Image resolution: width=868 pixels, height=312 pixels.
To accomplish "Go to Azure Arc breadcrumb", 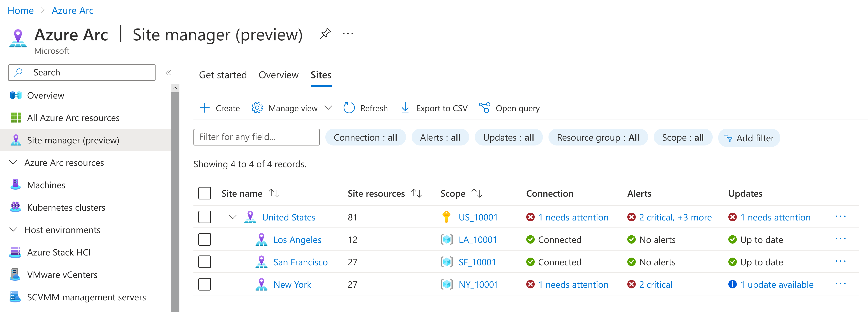I will [x=73, y=11].
